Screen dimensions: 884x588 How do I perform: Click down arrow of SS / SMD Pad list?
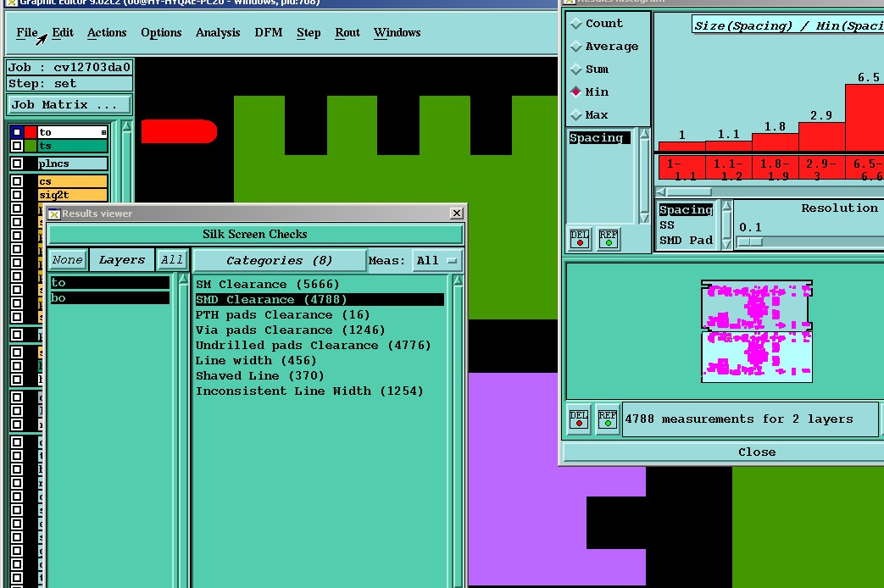726,243
